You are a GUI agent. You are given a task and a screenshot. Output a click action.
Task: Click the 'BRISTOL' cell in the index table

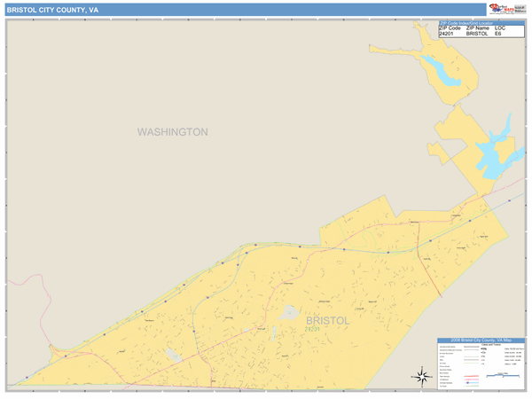pos(477,34)
